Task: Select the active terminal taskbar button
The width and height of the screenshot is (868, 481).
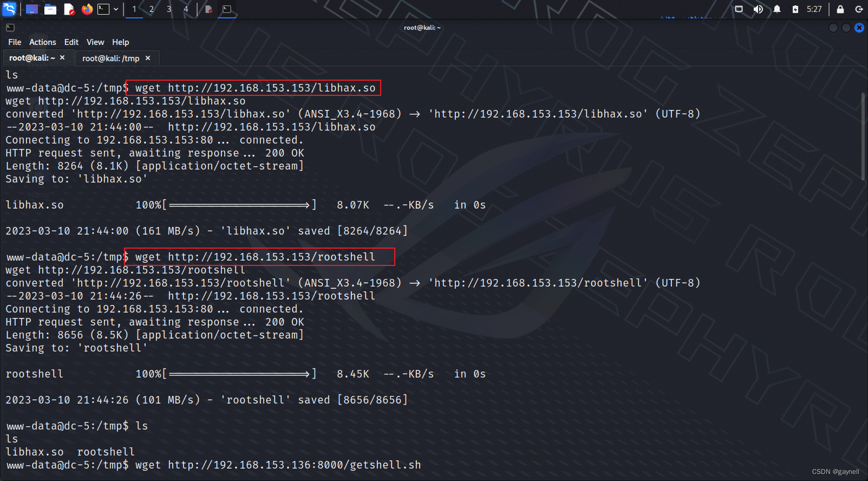Action: (x=227, y=9)
